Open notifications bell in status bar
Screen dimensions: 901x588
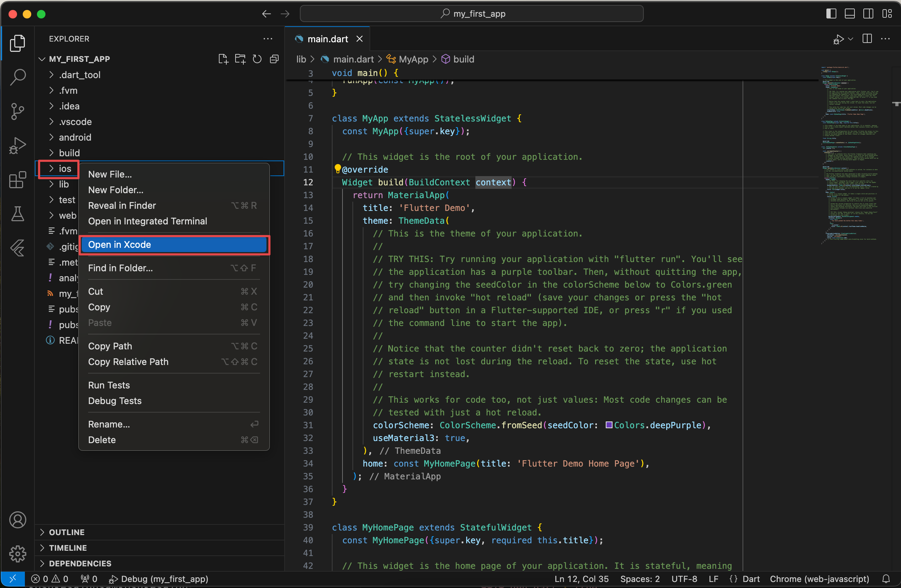pyautogui.click(x=886, y=578)
